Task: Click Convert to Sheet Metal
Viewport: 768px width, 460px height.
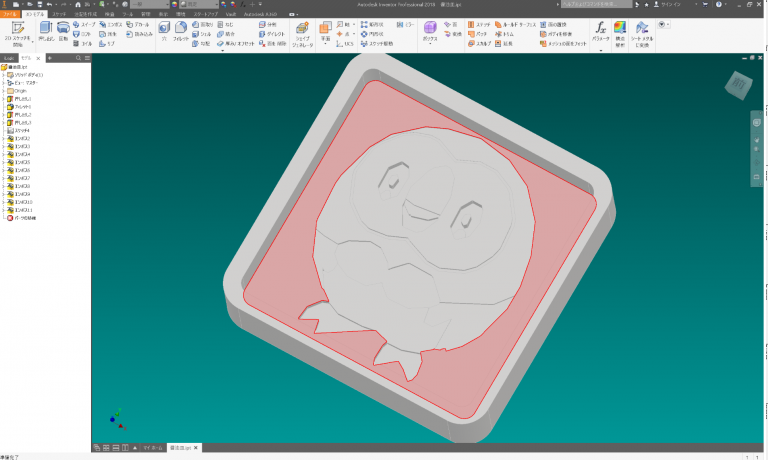Action: [642, 34]
